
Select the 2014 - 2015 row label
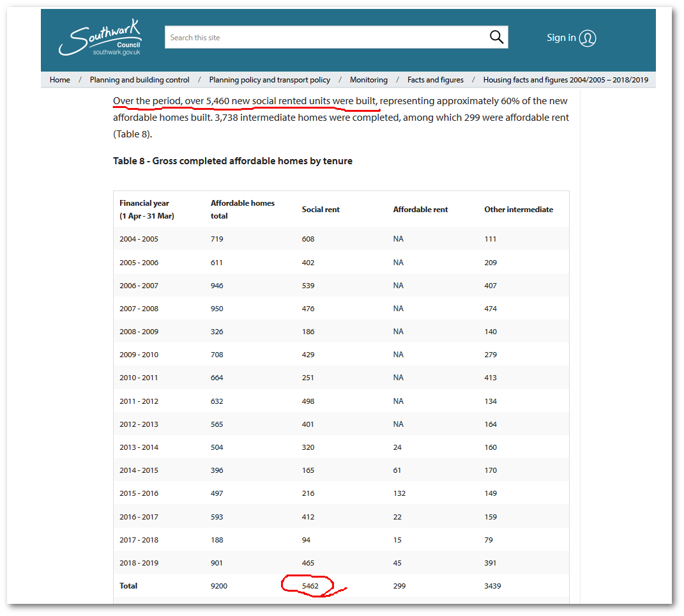(x=139, y=470)
